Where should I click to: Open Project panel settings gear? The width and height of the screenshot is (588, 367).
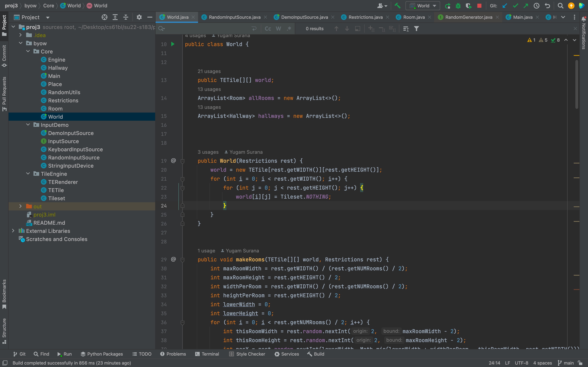[x=139, y=17]
